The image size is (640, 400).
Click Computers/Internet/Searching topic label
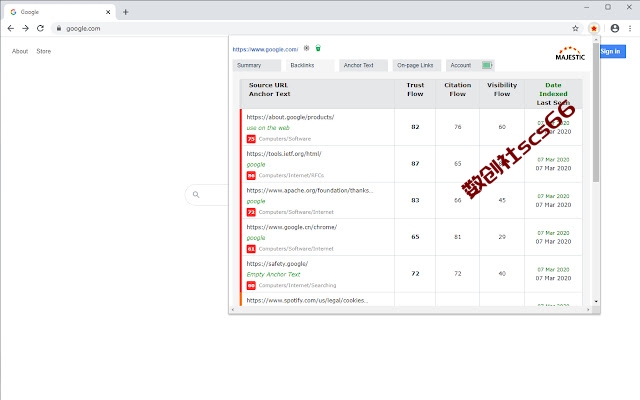(x=298, y=285)
